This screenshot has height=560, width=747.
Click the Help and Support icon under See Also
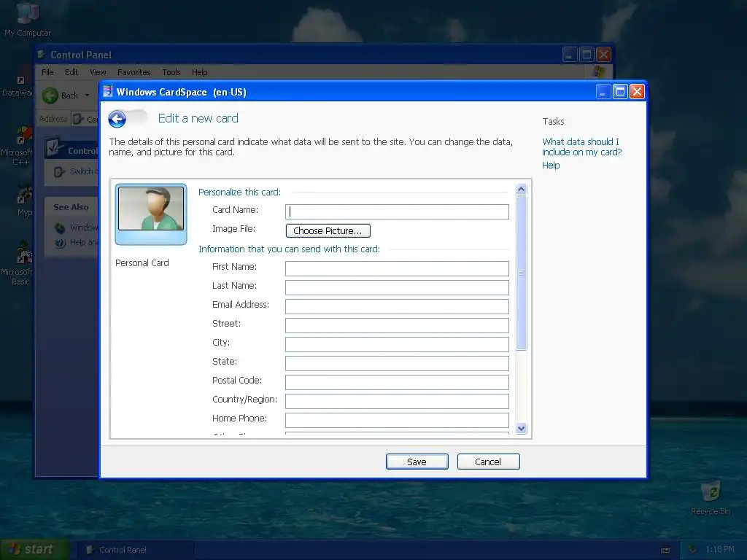[60, 243]
